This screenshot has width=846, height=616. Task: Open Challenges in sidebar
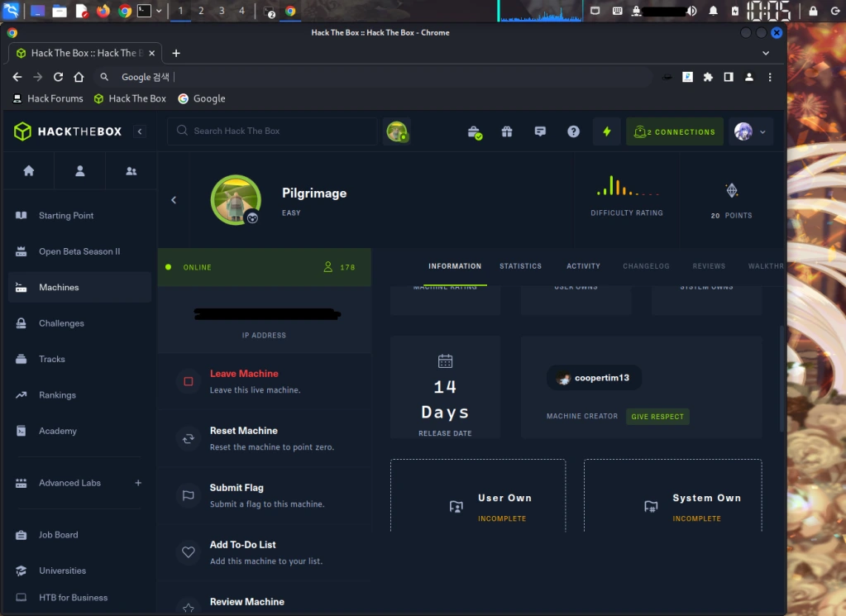(x=80, y=323)
